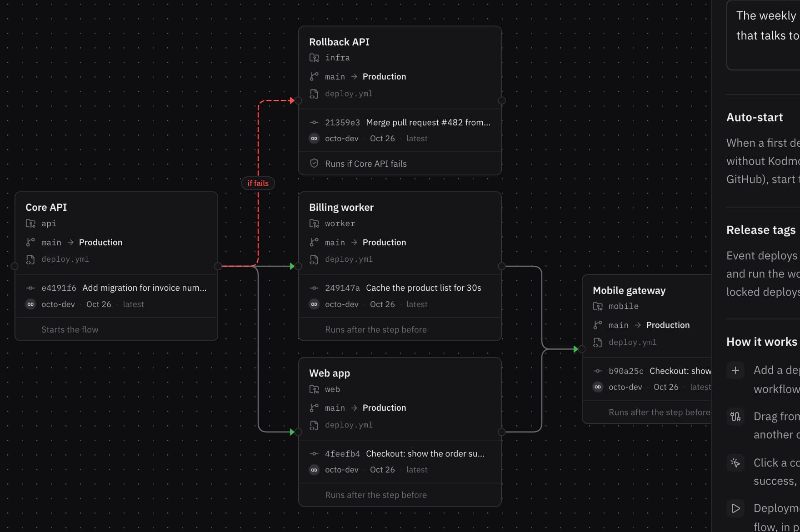Click deploy.yml in the Web app card
The height and width of the screenshot is (532, 800).
coord(349,425)
